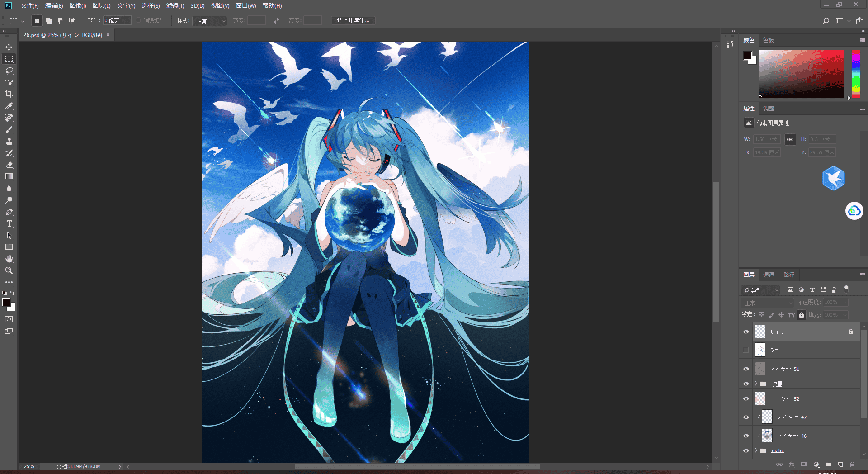This screenshot has width=868, height=474.
Task: Expand the 流星 layer group
Action: pyautogui.click(x=755, y=384)
